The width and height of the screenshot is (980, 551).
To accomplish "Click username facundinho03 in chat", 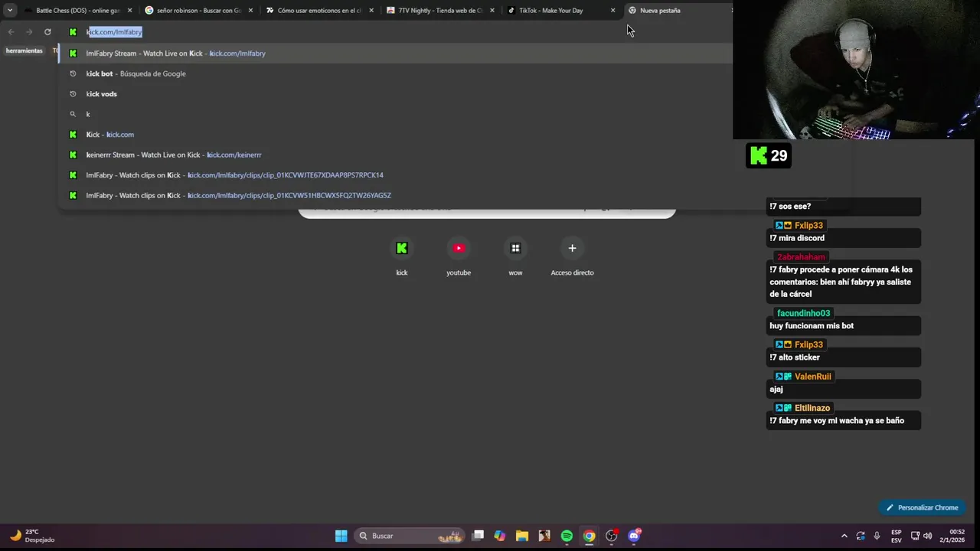I will 803,313.
